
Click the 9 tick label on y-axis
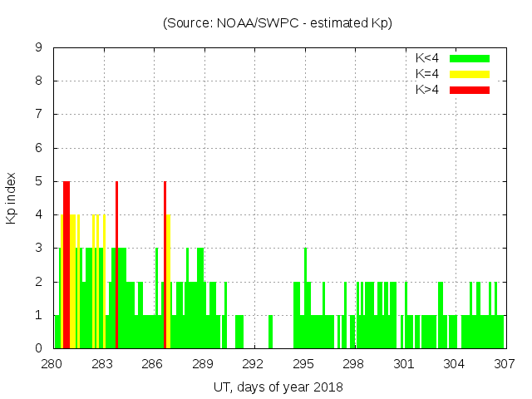[39, 47]
